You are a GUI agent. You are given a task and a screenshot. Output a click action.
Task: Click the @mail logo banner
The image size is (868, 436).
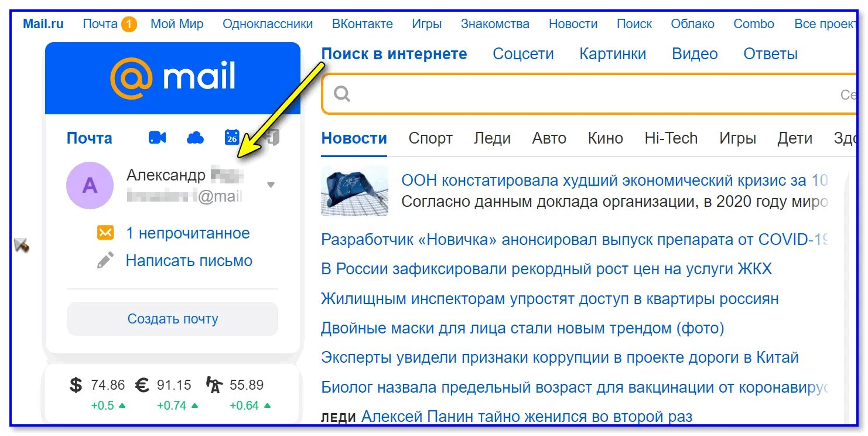coord(173,78)
